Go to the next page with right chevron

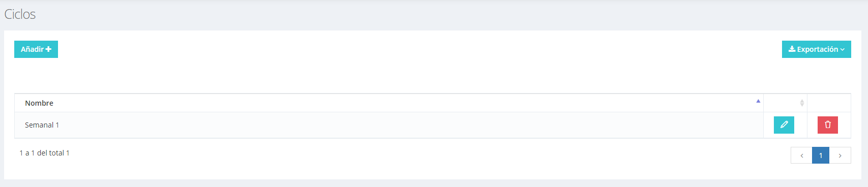point(840,155)
